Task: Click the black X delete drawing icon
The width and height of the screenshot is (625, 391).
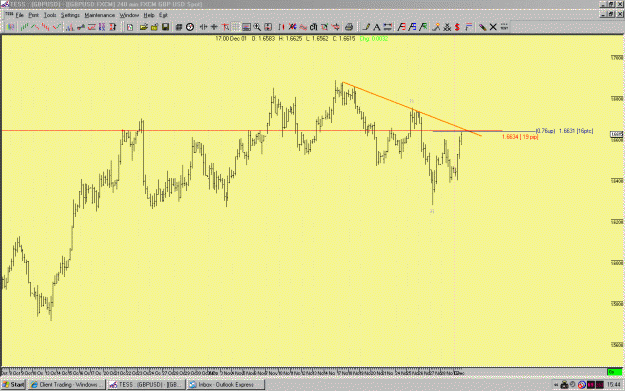Action: (x=493, y=27)
